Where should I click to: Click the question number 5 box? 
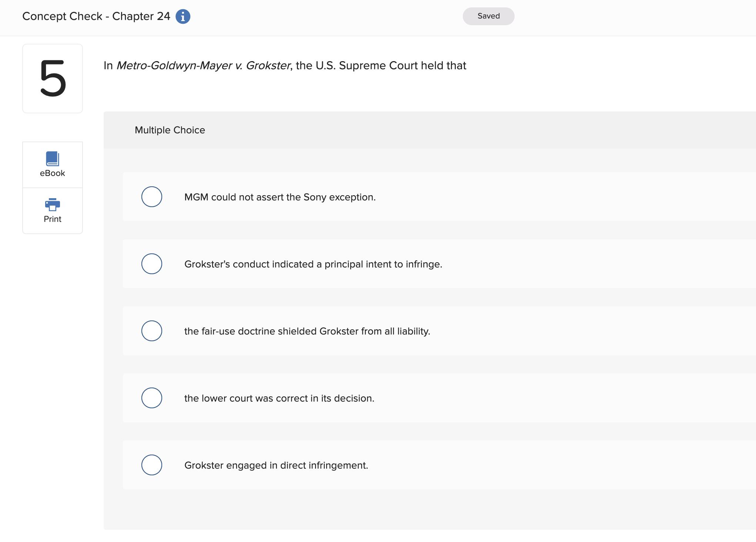click(x=53, y=79)
